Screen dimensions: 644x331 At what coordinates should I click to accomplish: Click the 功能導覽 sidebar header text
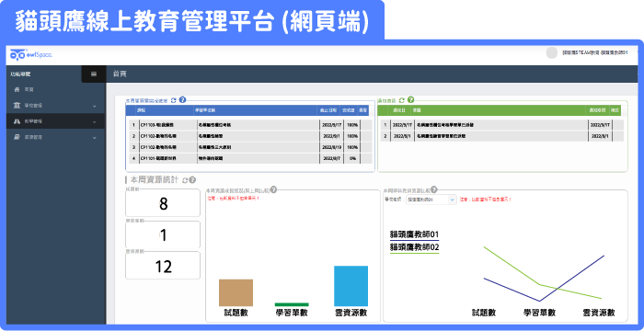(x=20, y=74)
